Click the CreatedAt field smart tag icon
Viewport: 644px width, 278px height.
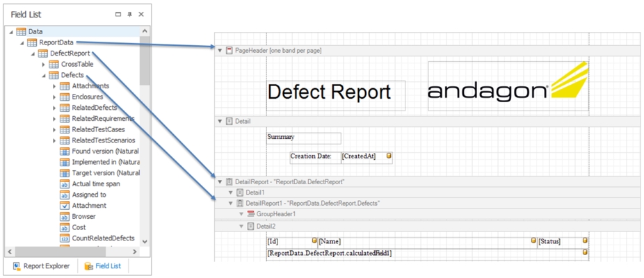(x=389, y=156)
